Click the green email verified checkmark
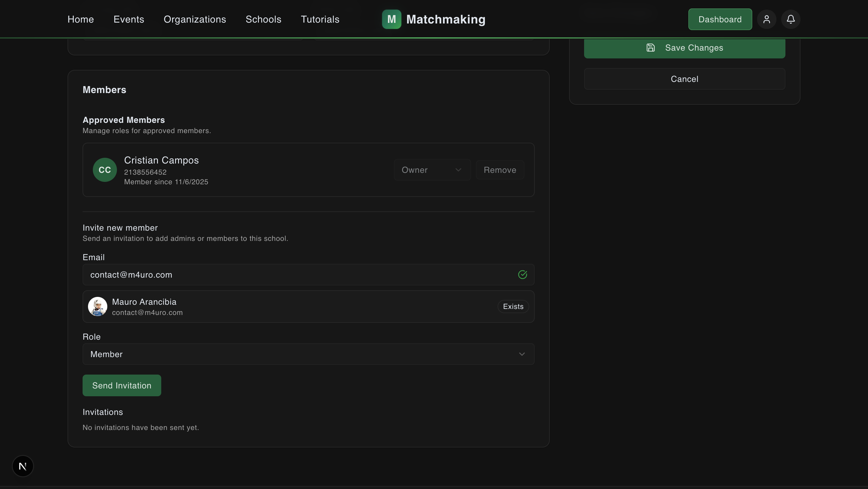868x489 pixels. click(x=523, y=275)
